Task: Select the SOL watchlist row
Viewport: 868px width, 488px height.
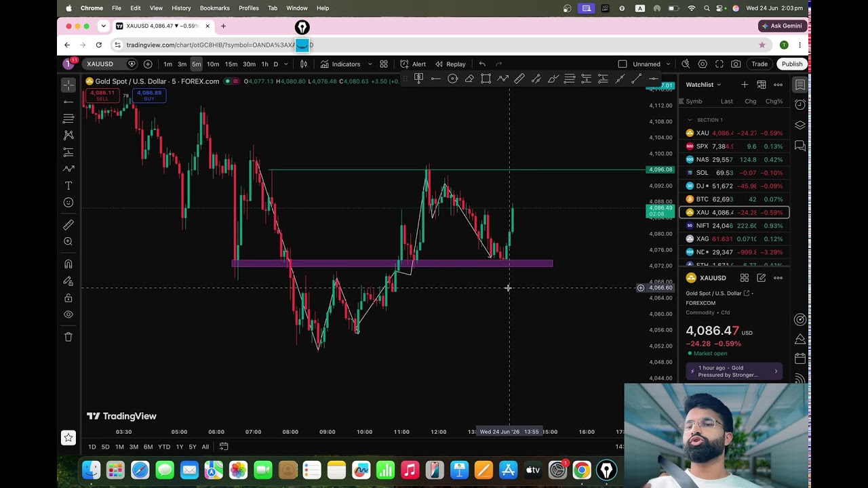Action: [734, 173]
